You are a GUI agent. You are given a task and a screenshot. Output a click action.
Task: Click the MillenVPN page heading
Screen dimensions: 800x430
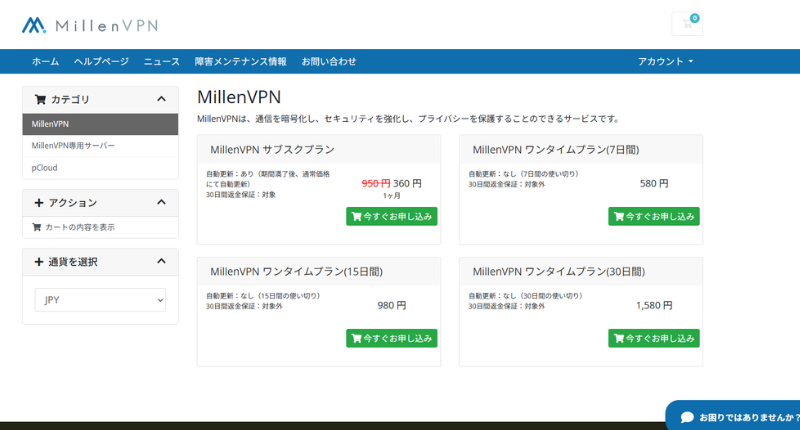tap(239, 97)
